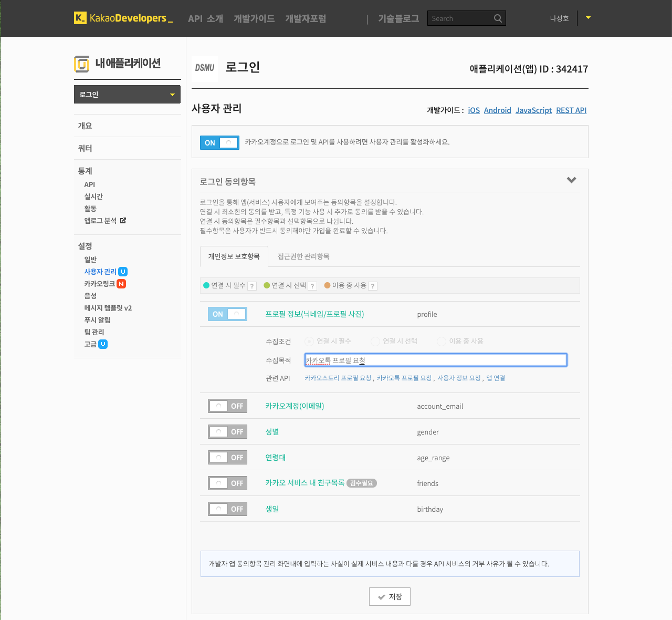The height and width of the screenshot is (620, 672).
Task: Click the 프로필 정보(닉네임/프로필 사진) link
Action: pos(314,314)
